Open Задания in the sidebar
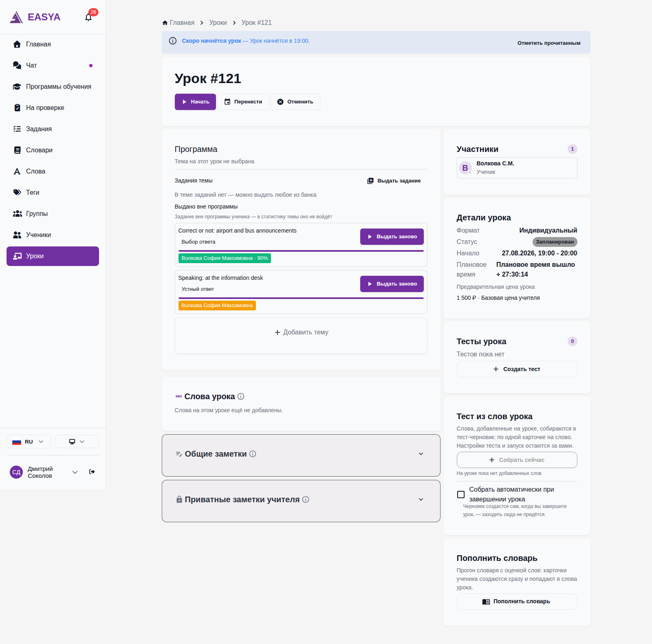Screen dimensions: 652x644 coord(53,129)
